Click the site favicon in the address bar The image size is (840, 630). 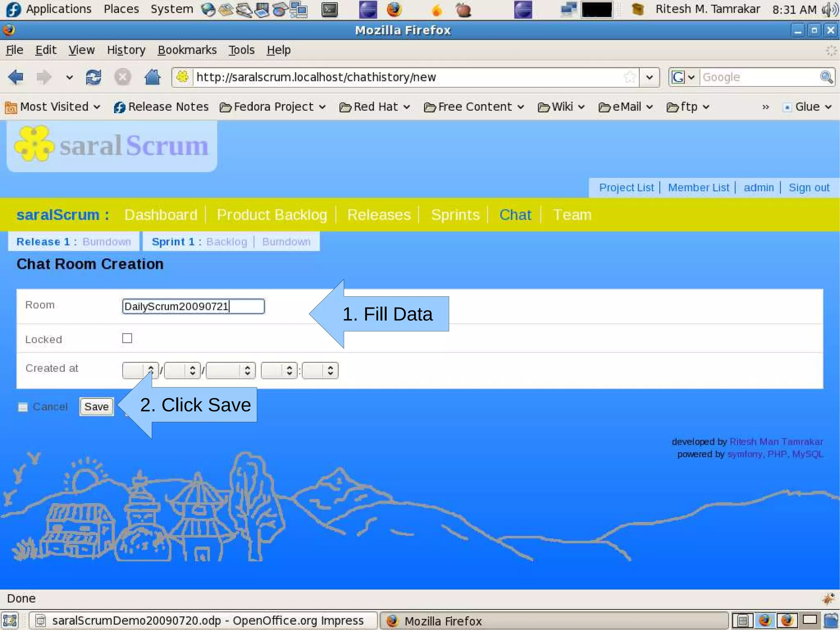click(x=183, y=77)
